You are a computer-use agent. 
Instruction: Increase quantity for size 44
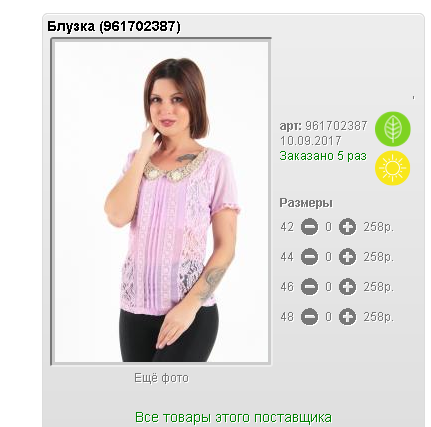pos(347,257)
